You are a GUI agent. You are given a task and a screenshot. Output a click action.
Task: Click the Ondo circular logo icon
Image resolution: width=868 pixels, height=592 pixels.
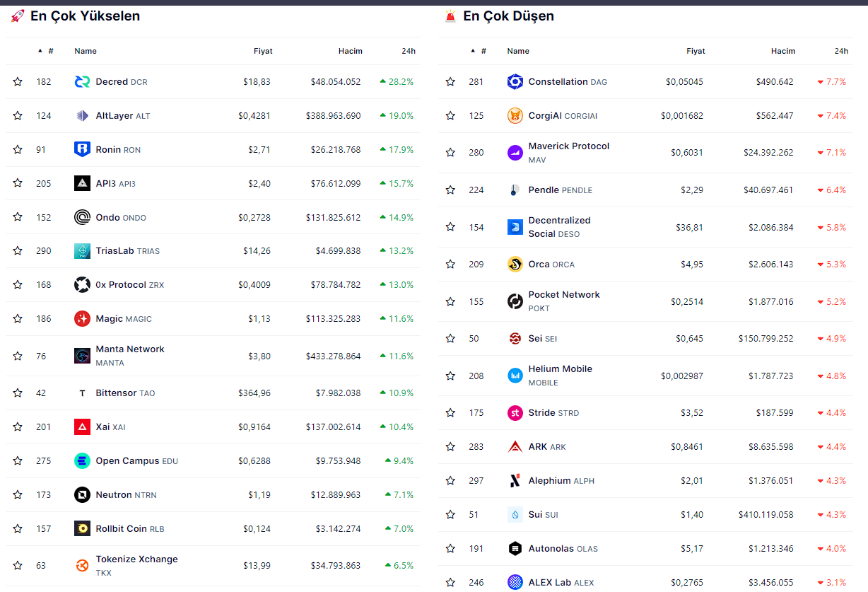click(82, 217)
